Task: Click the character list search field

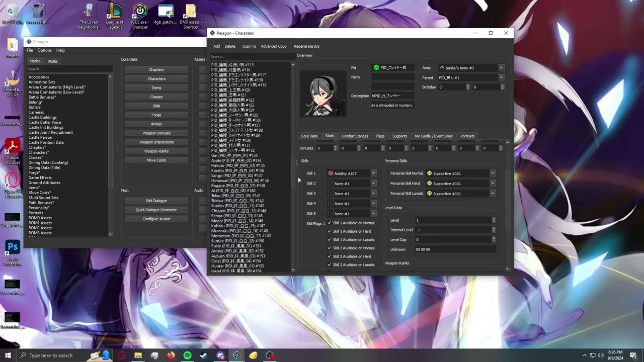Action: [252, 57]
